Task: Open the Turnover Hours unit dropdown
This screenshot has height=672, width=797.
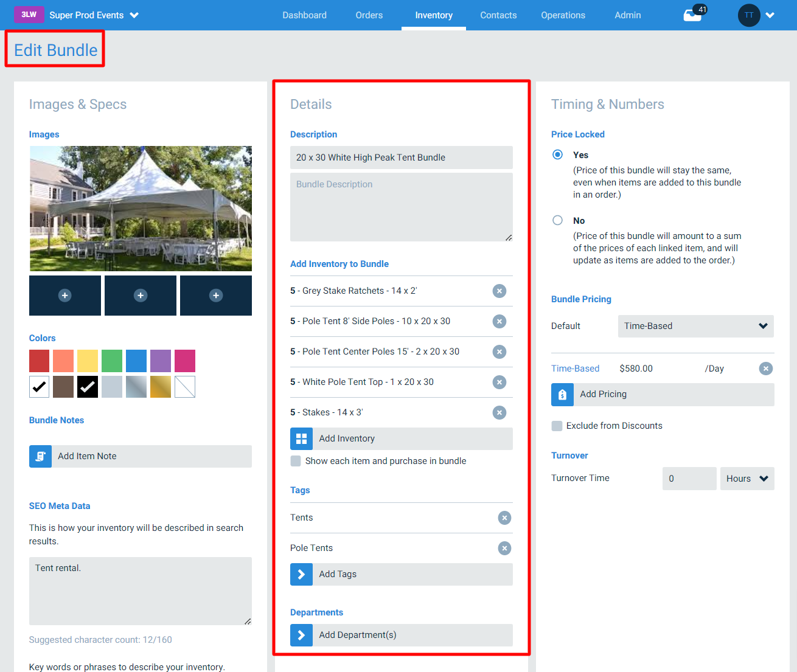Action: point(747,479)
